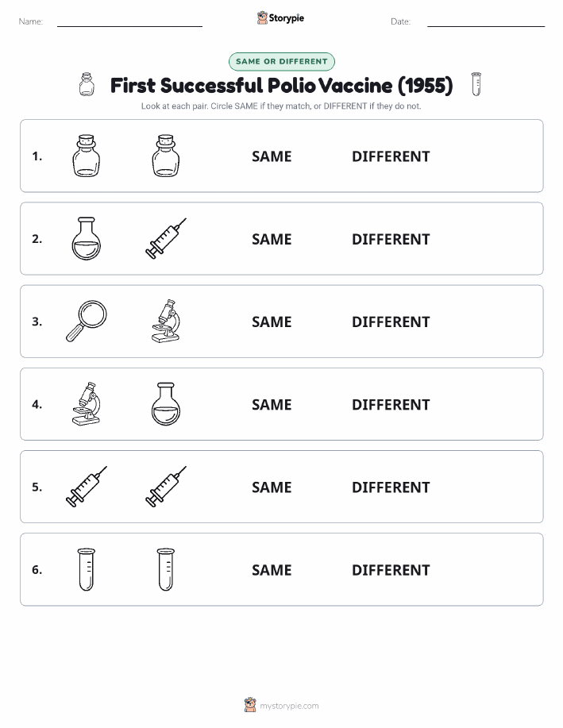The image size is (563, 728).
Task: Click the first syringe in row 5
Action: pyautogui.click(x=87, y=487)
